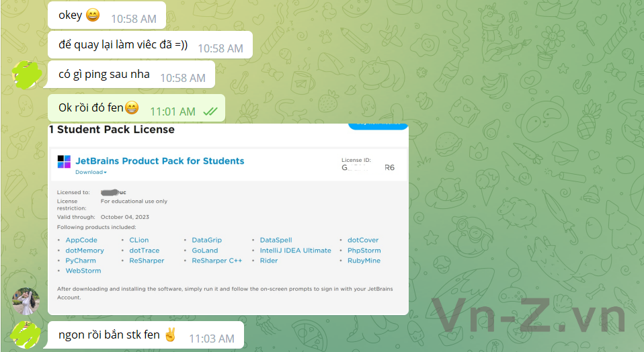The width and height of the screenshot is (644, 352).
Task: Click the double-check read receipt icon
Action: (210, 112)
